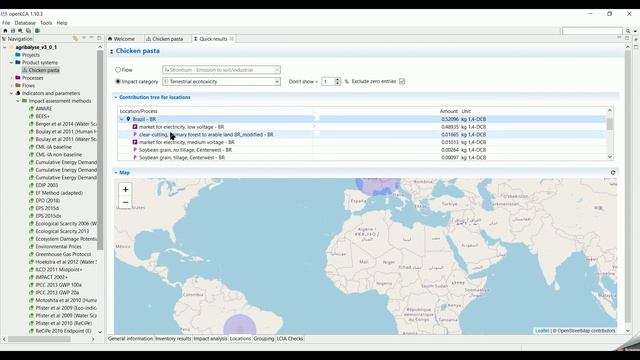Click the OpenStreetMap contributors link
The image size is (640, 360).
[586, 331]
